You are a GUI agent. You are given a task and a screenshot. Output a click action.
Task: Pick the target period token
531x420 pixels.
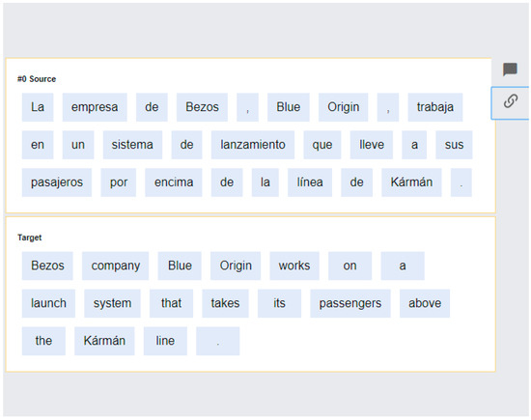point(218,341)
